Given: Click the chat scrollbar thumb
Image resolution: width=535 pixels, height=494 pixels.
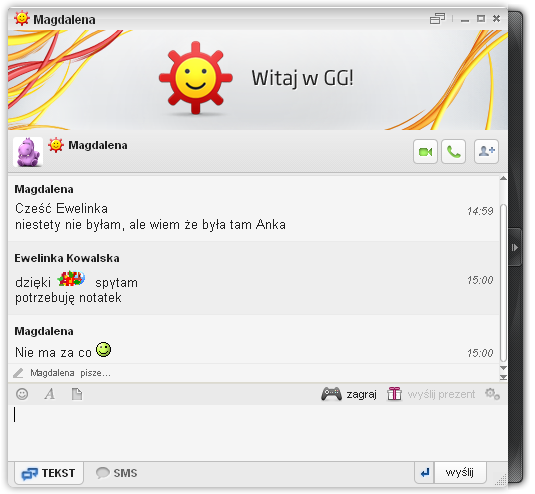Looking at the screenshot, I should tap(503, 282).
